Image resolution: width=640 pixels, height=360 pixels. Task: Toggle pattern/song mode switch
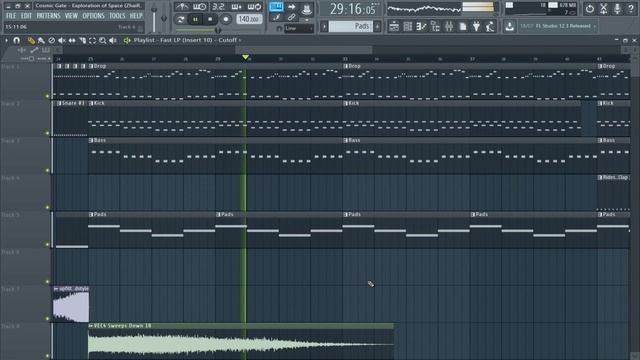(180, 19)
